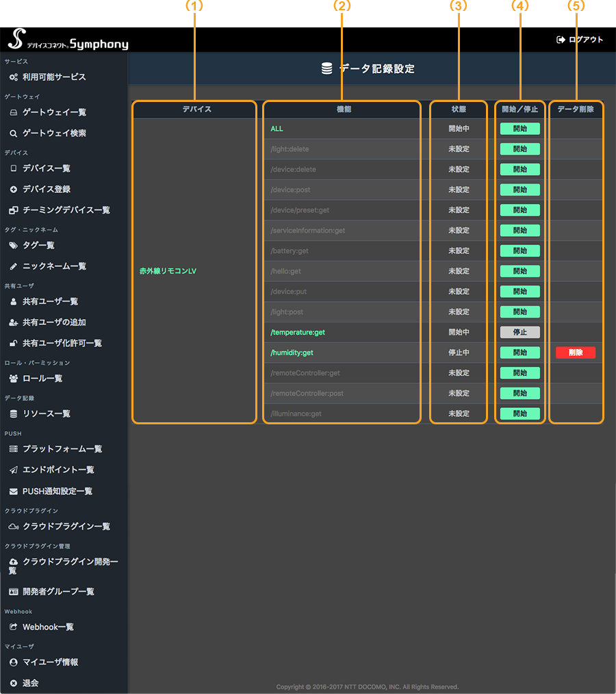
Task: Click the ゲートウェイ一覧 icon
Action: 14,112
